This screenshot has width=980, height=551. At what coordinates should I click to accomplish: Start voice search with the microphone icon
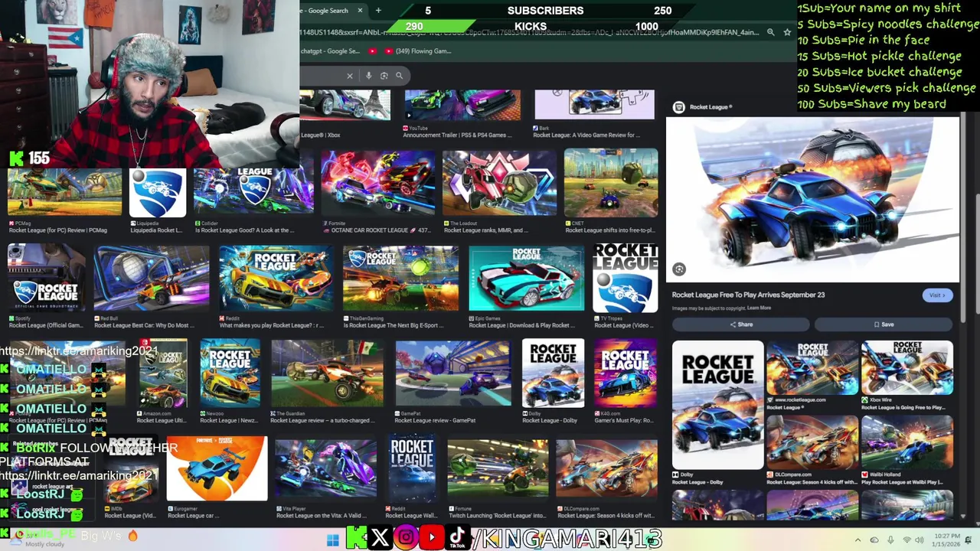369,76
